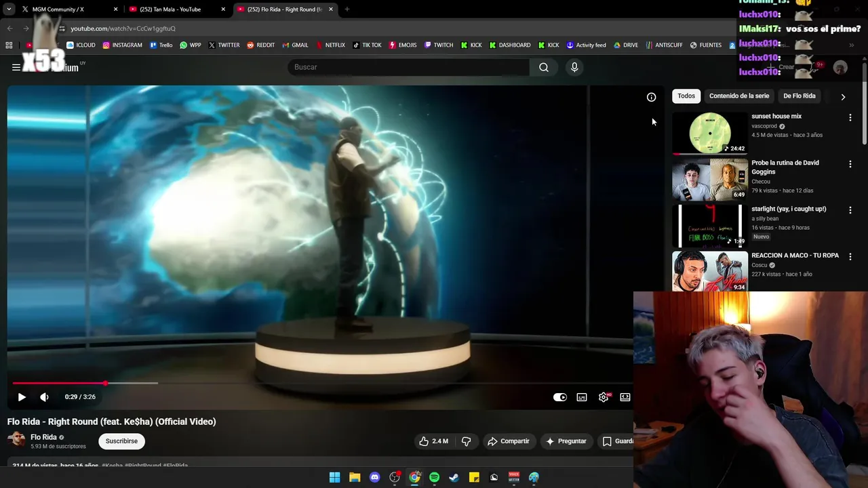Image resolution: width=868 pixels, height=488 pixels.
Task: Click the browser address bar URL
Action: (x=123, y=28)
